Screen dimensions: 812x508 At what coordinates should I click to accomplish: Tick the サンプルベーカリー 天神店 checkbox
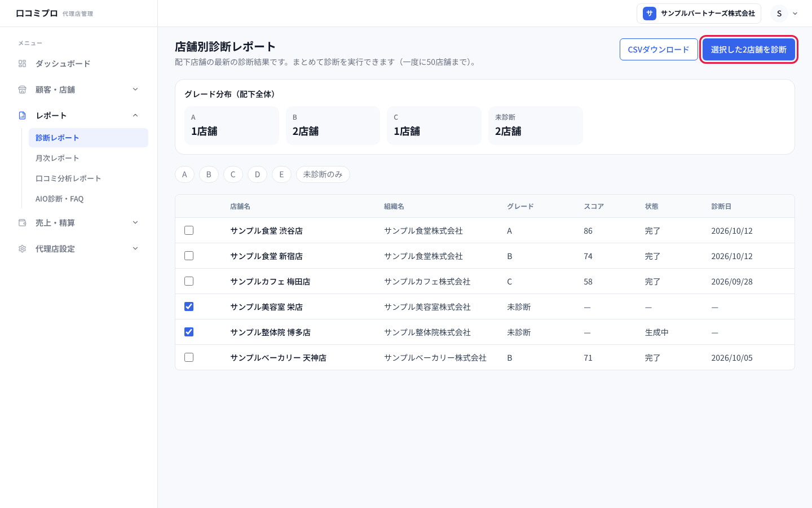[189, 357]
